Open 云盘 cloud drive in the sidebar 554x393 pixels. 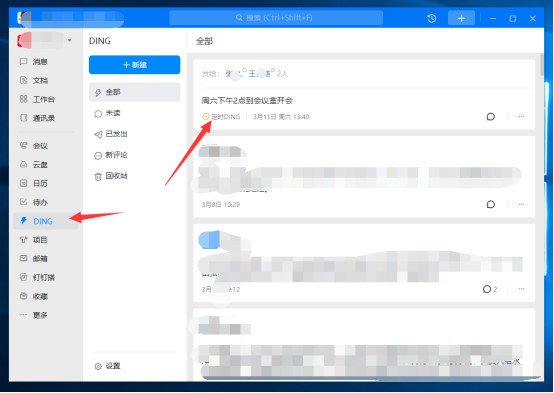pos(34,165)
